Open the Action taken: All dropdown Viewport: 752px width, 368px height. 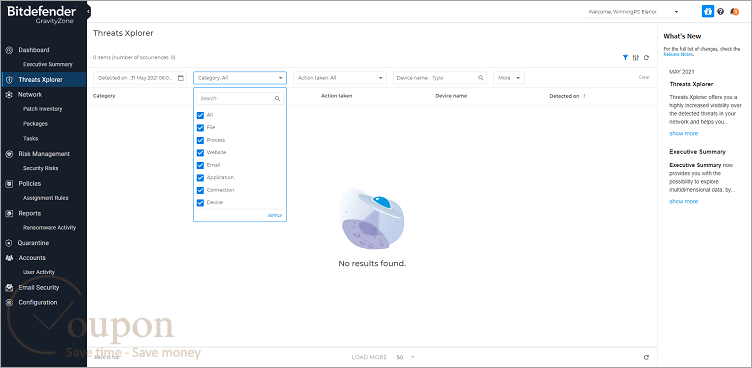[340, 78]
